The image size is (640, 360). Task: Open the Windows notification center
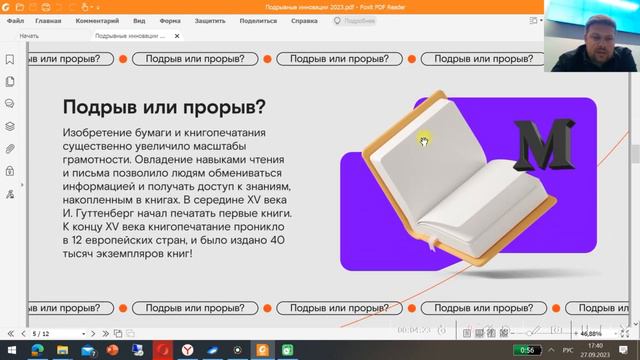(623, 350)
